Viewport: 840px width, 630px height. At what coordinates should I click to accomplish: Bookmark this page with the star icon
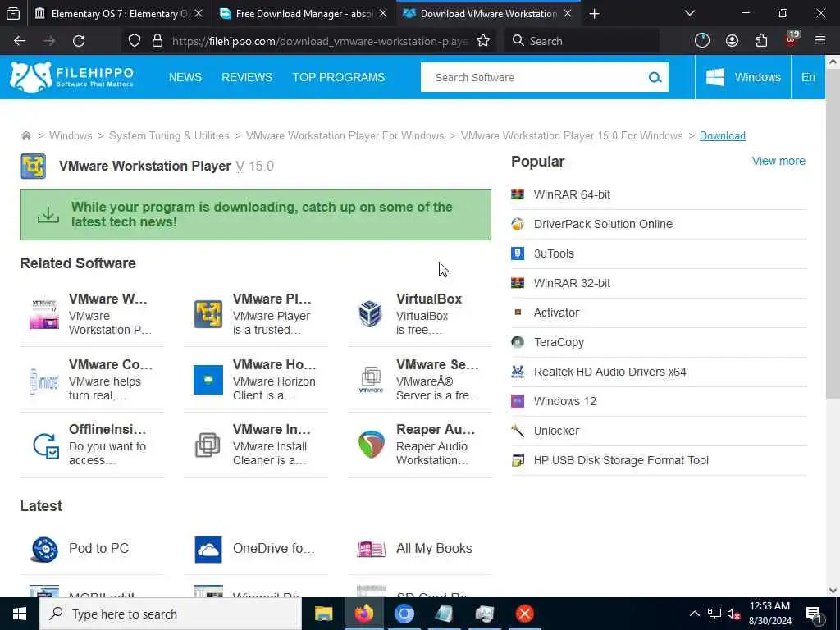[x=482, y=41]
